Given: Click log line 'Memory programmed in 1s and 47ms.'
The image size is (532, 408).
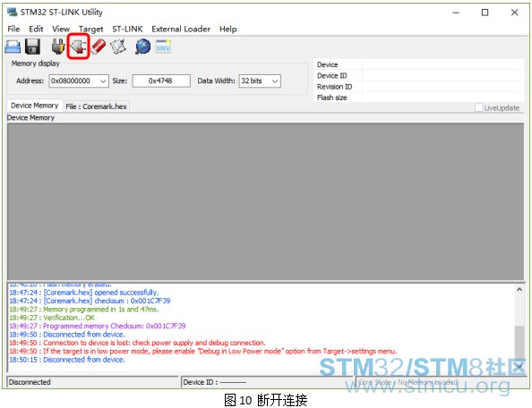Looking at the screenshot, I should (84, 310).
